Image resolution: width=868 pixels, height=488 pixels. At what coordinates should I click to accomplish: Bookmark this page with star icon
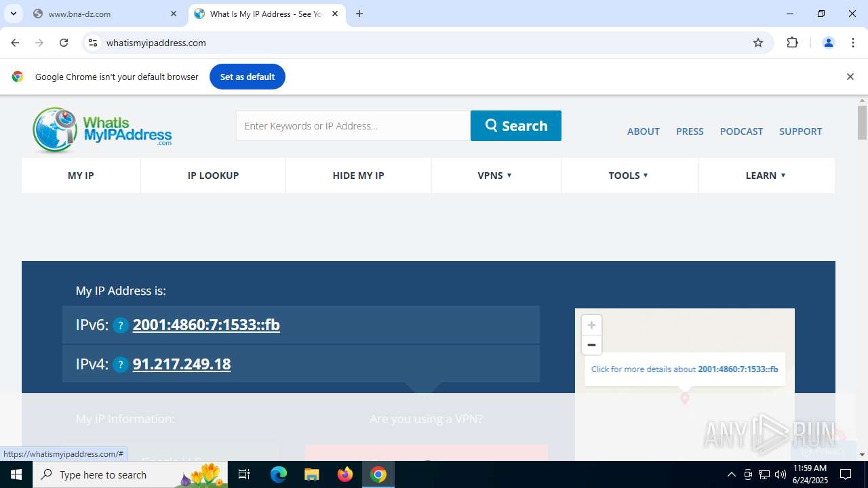click(758, 43)
